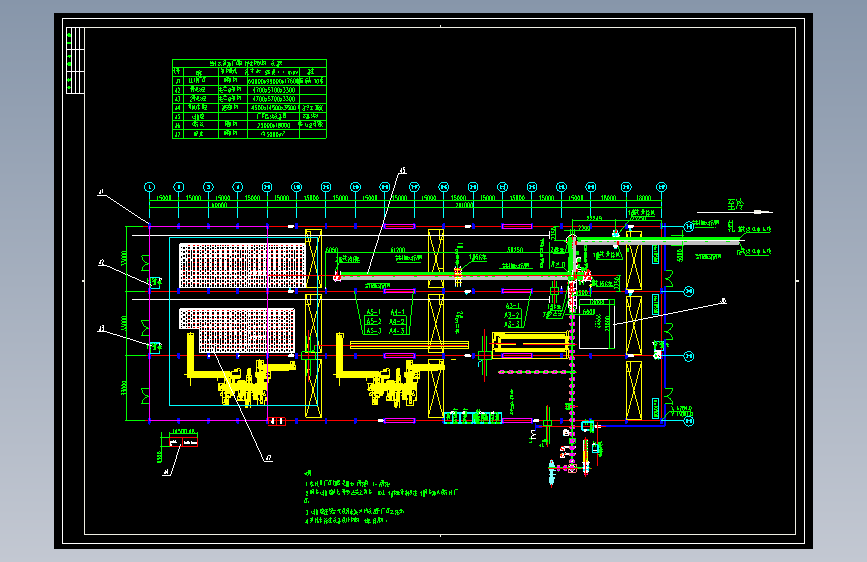This screenshot has height=562, width=867.
Task: Select column grid bubble labeled 3
Action: [208, 188]
